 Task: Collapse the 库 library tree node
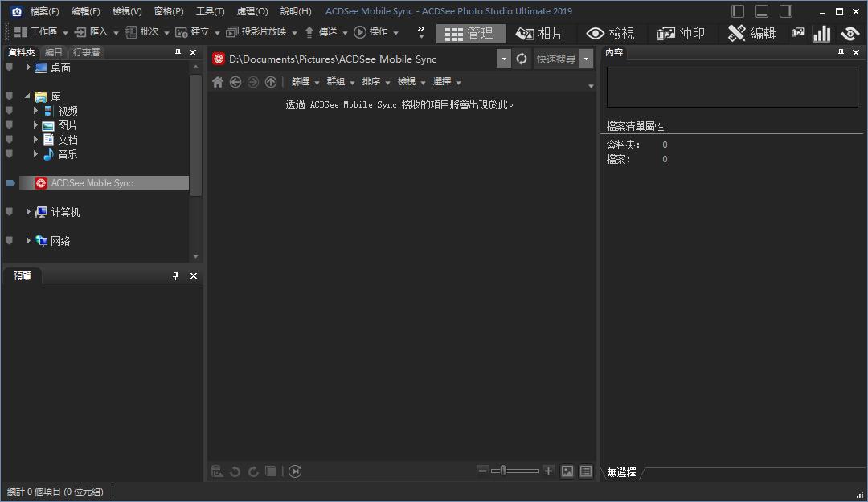28,96
